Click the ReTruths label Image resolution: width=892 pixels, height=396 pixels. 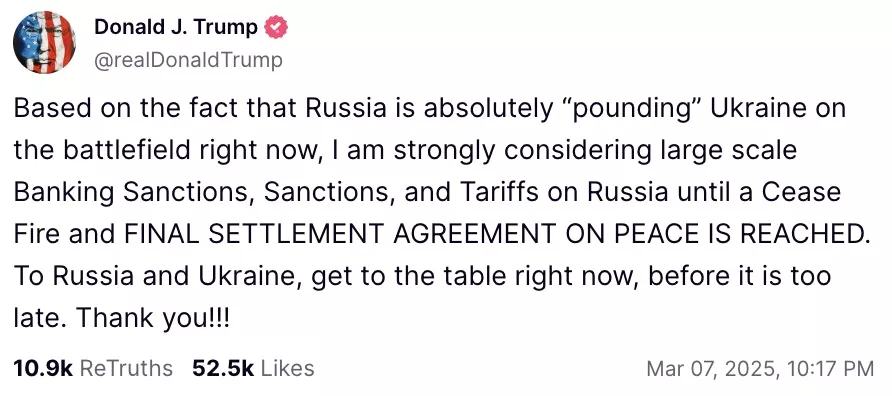pyautogui.click(x=126, y=368)
